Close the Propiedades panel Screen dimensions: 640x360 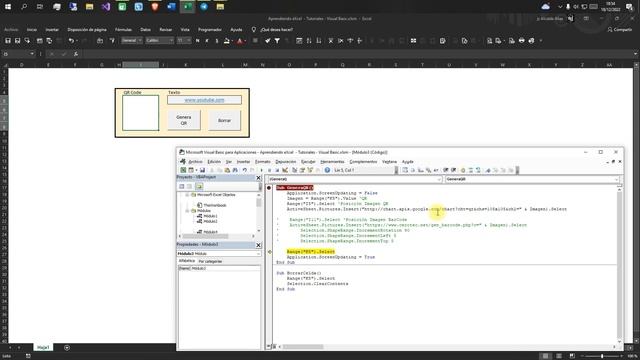click(x=258, y=245)
